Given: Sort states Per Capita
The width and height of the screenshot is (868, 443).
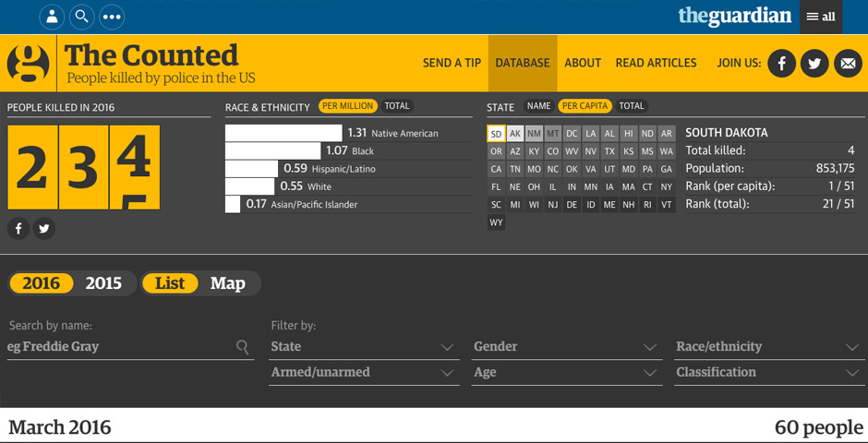Looking at the screenshot, I should tap(585, 106).
